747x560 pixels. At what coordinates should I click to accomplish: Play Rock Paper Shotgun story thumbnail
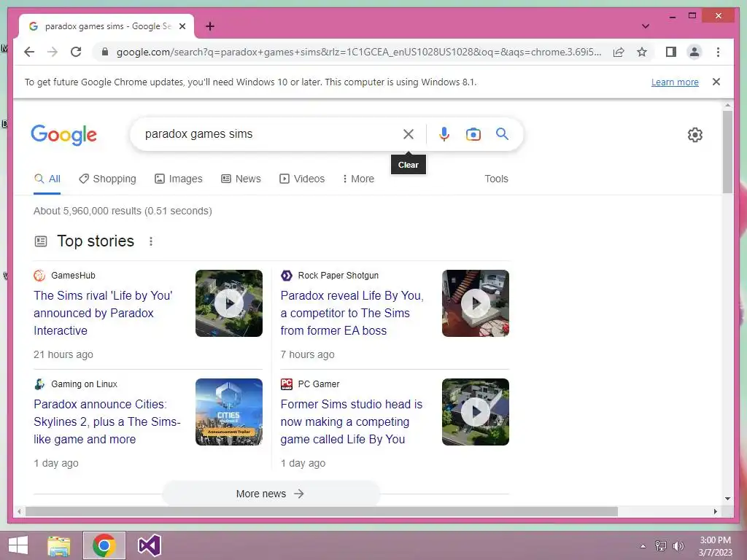[x=476, y=303]
